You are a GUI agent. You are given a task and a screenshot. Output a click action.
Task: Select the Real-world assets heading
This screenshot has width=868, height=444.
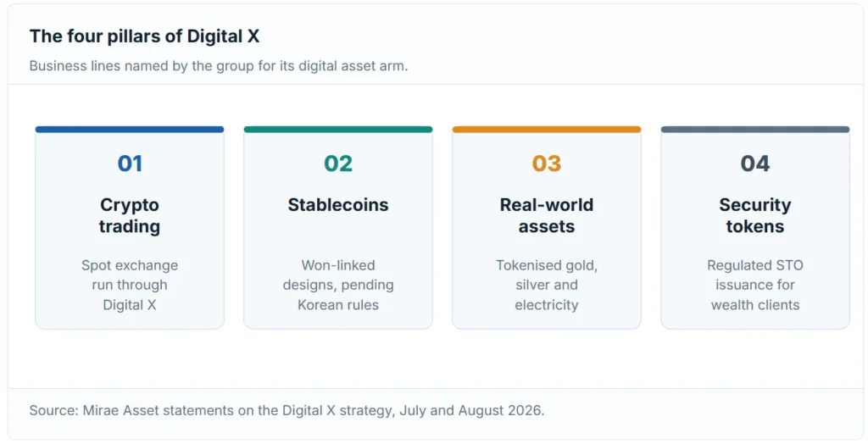[x=547, y=215]
